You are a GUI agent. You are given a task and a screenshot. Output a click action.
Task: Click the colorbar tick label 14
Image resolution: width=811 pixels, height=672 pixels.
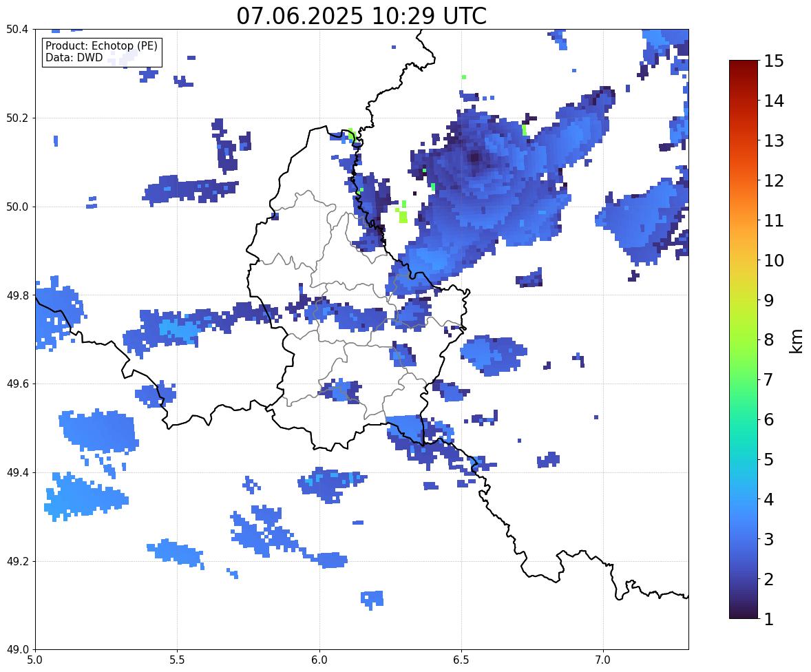click(774, 101)
